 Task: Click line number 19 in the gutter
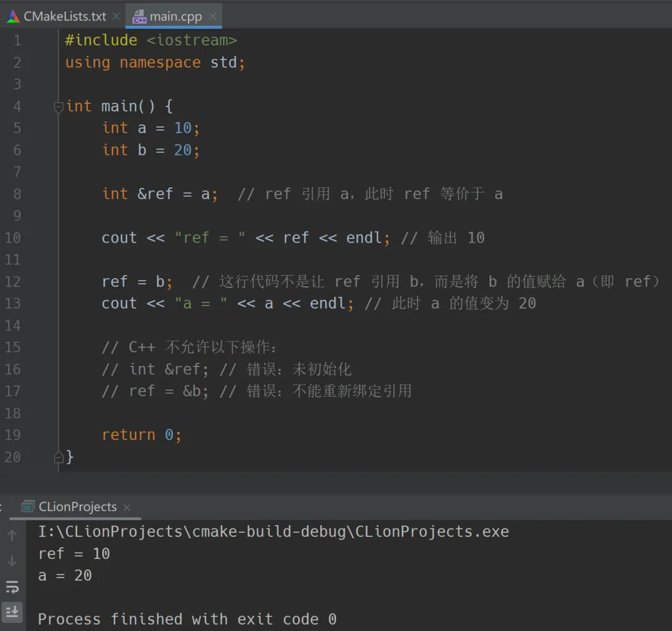point(12,435)
